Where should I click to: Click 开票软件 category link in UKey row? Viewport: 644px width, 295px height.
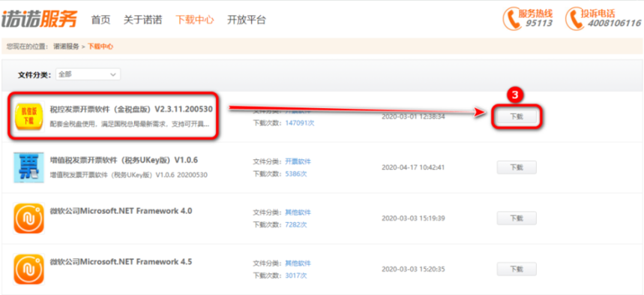click(x=298, y=161)
